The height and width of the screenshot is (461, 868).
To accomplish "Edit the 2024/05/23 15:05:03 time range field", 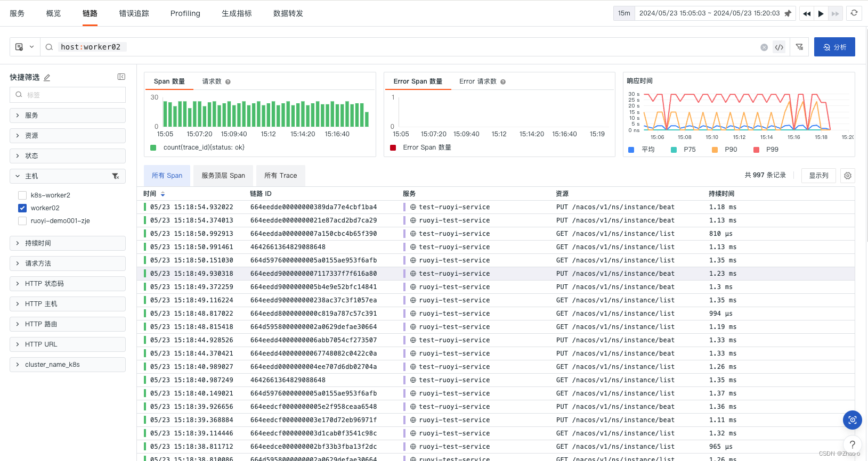I will click(709, 13).
